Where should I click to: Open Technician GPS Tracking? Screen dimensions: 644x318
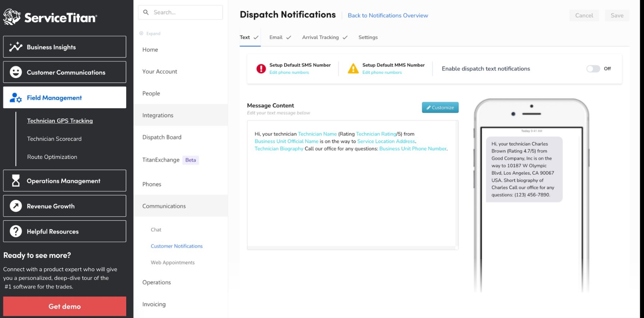click(60, 121)
